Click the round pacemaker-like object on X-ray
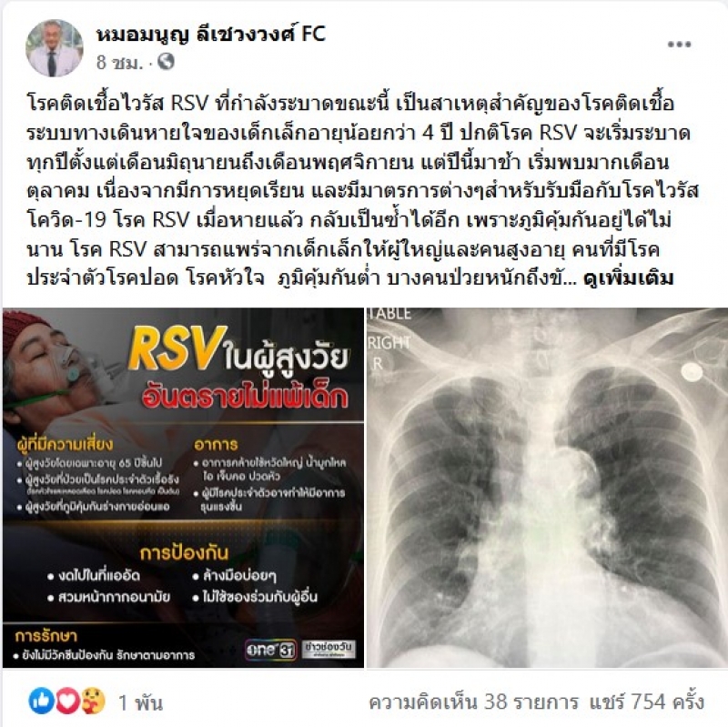Image resolution: width=728 pixels, height=727 pixels. click(x=692, y=372)
